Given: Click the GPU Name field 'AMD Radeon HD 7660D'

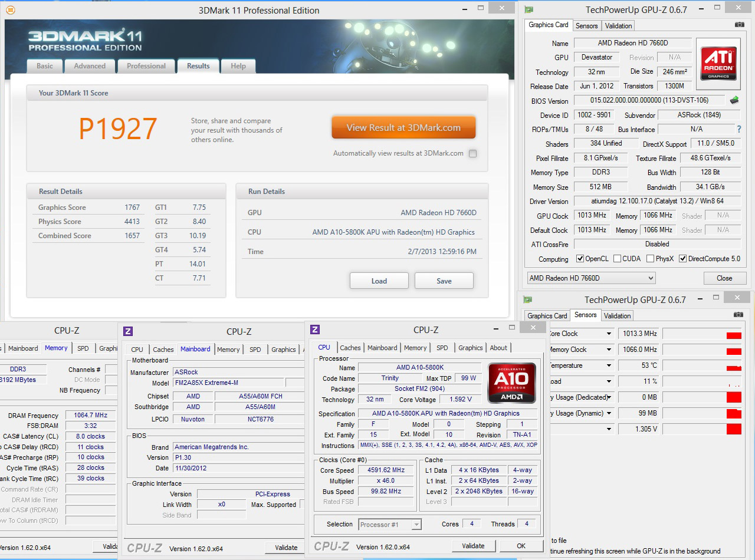Looking at the screenshot, I should tap(633, 43).
